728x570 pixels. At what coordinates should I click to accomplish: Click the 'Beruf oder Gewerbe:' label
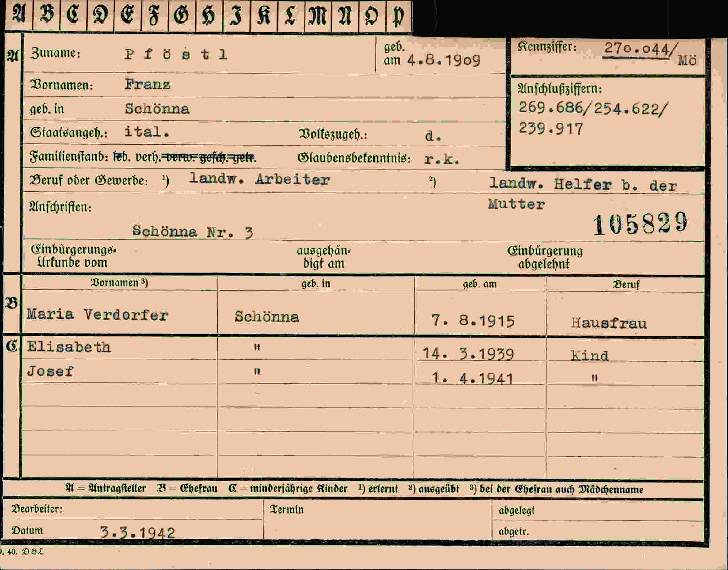tap(89, 180)
